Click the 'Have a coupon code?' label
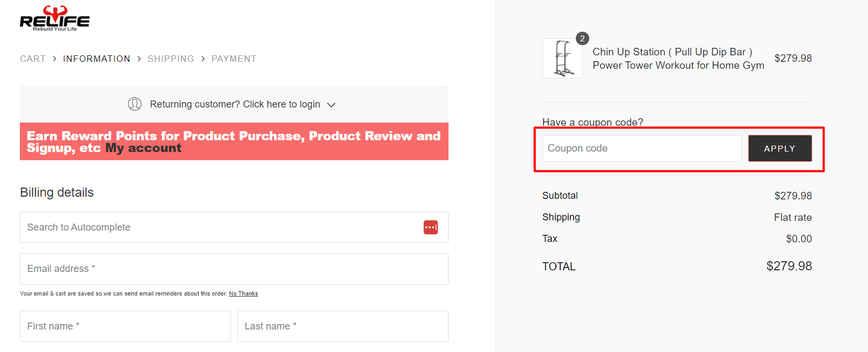This screenshot has height=352, width=868. point(592,122)
